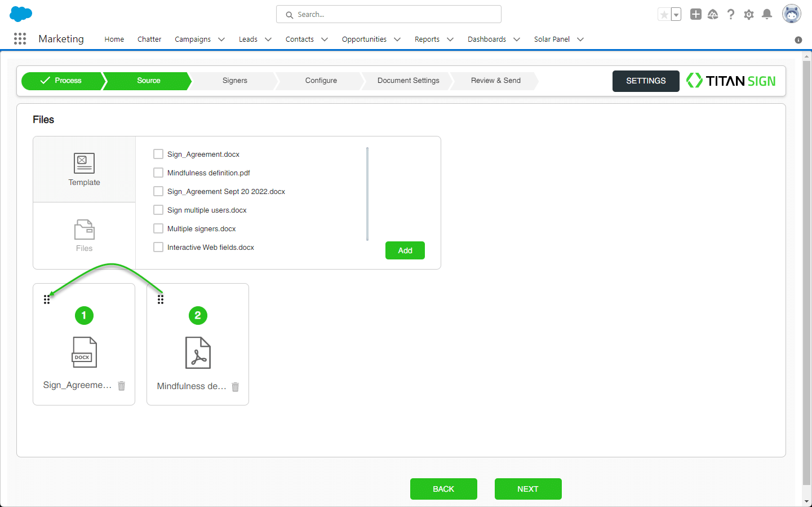Click the Search input field
This screenshot has height=507, width=812.
[x=389, y=14]
